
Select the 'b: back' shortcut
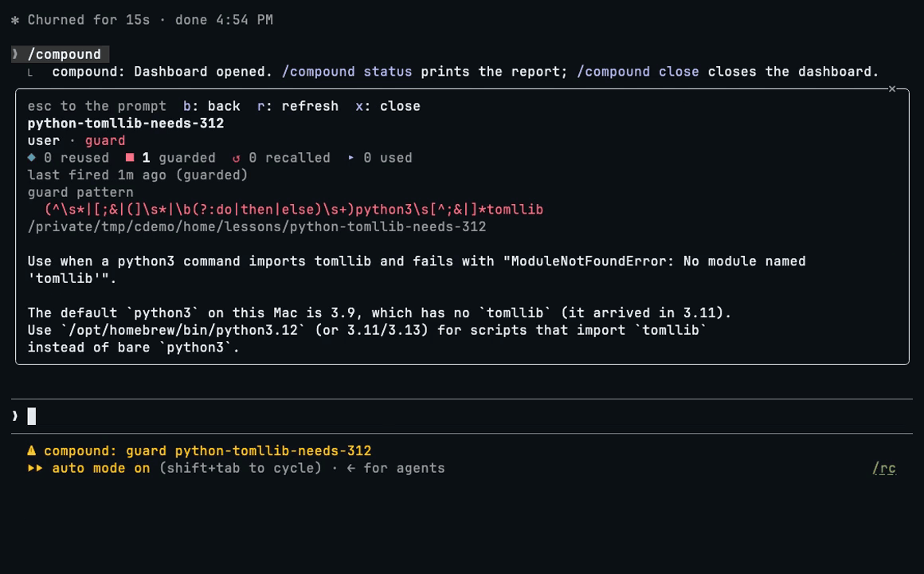pos(212,106)
